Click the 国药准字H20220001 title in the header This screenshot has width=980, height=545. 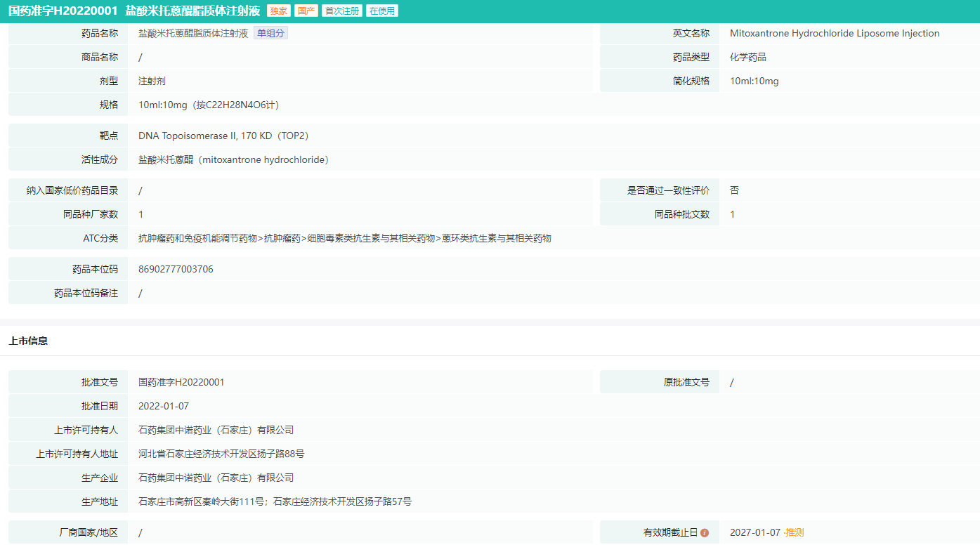coord(63,11)
